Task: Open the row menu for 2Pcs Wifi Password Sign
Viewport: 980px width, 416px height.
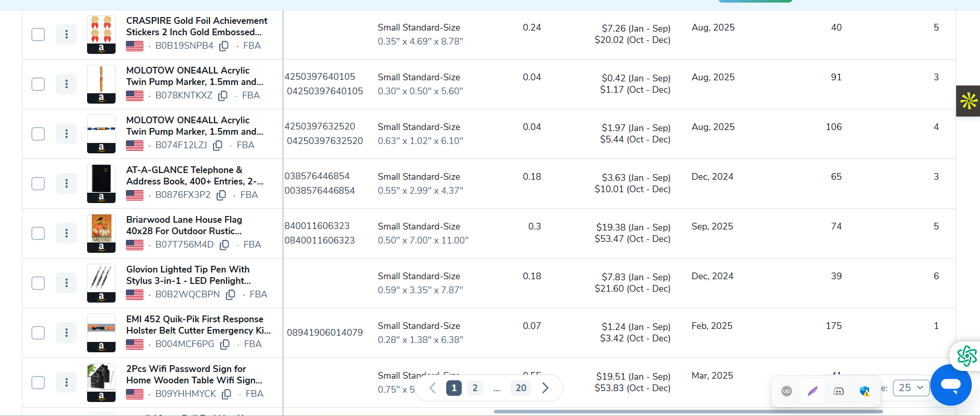Action: (x=66, y=382)
